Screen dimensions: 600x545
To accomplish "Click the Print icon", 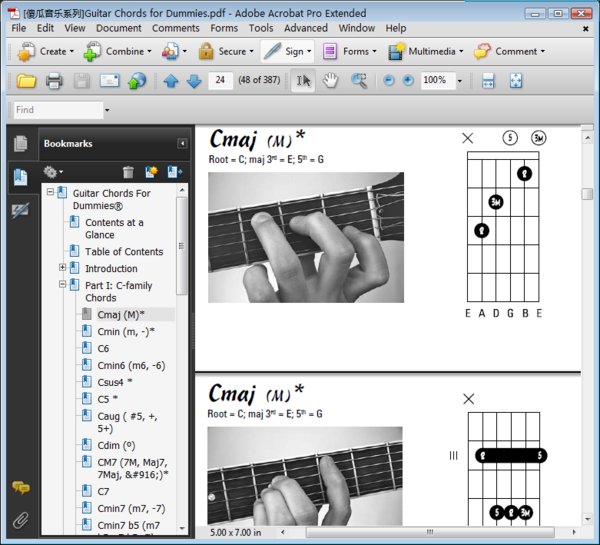I will [54, 81].
